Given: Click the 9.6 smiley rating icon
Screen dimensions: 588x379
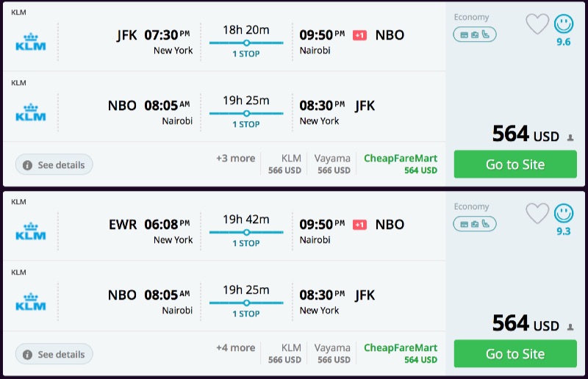Looking at the screenshot, I should coord(564,24).
